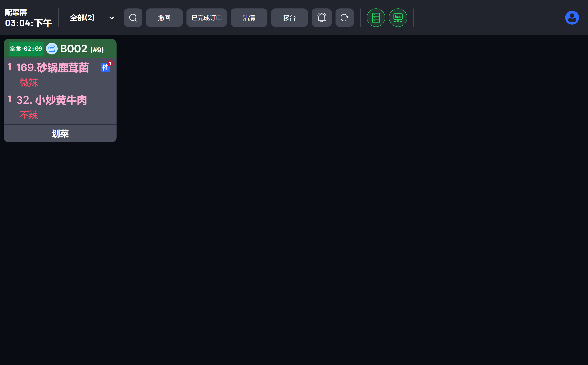588x365 pixels.
Task: Click the blue 催 rush badge
Action: coord(106,67)
